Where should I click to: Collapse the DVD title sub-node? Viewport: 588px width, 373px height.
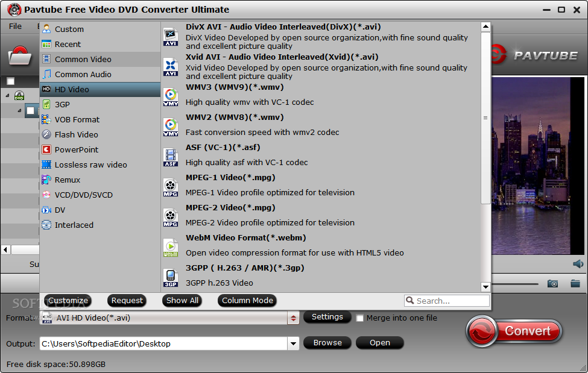coord(19,111)
